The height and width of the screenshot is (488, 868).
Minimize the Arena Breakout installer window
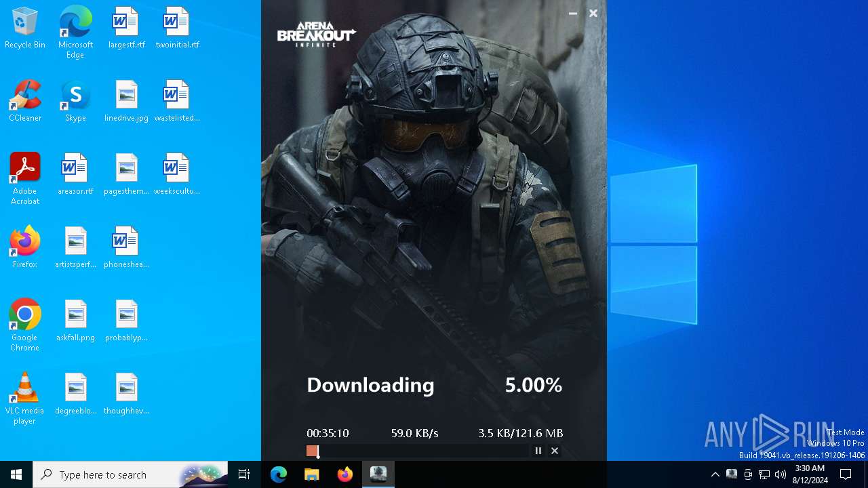[573, 14]
